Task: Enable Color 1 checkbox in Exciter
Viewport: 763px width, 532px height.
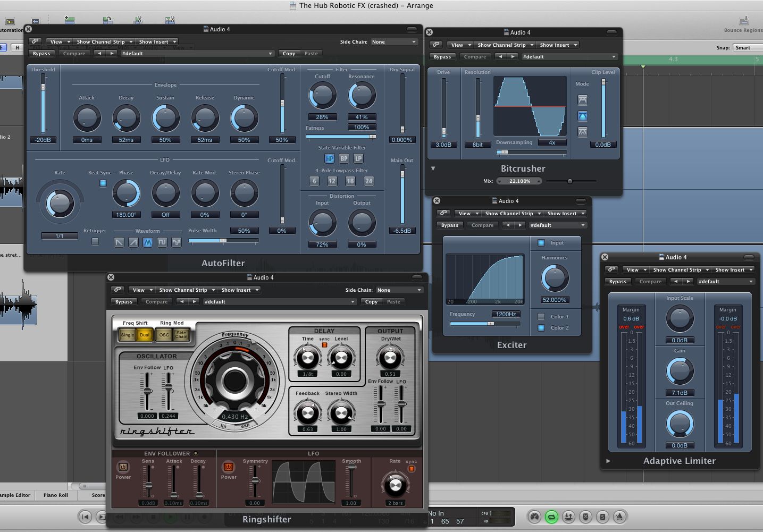Action: [541, 317]
